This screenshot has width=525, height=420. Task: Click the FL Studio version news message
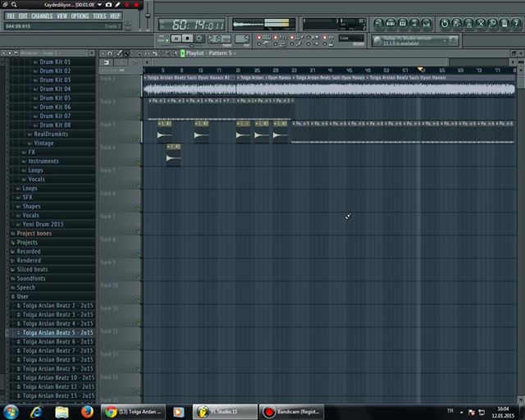pyautogui.click(x=408, y=41)
